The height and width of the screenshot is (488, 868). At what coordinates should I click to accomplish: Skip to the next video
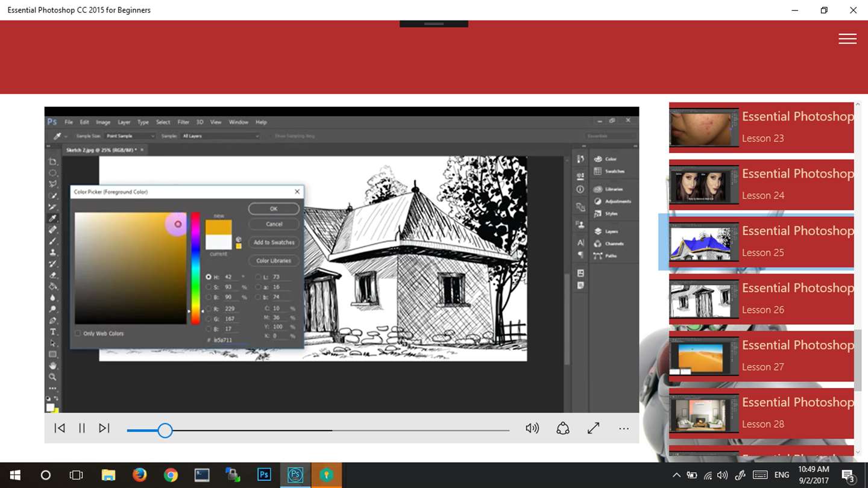click(104, 428)
